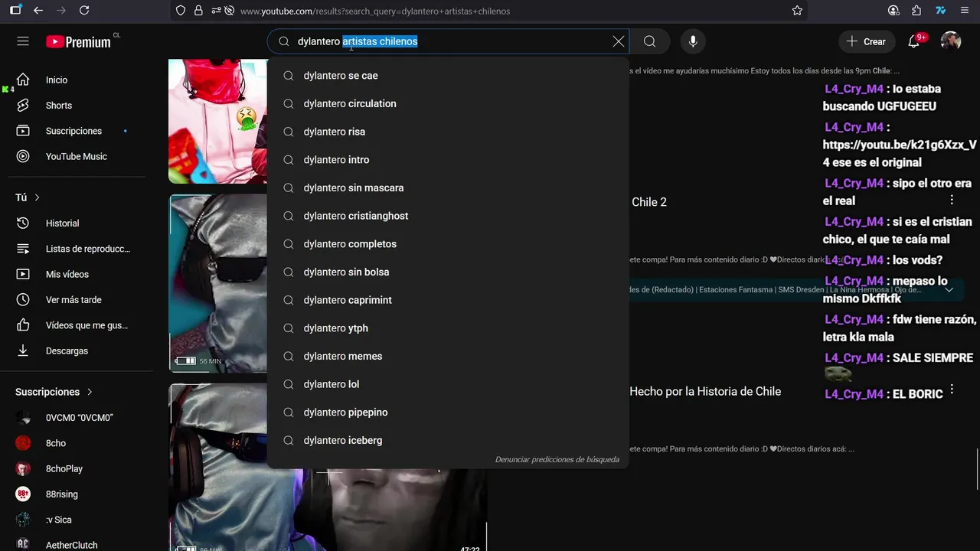Open Suscripciones in the sidebar
The height and width of the screenshot is (551, 980).
click(77, 131)
